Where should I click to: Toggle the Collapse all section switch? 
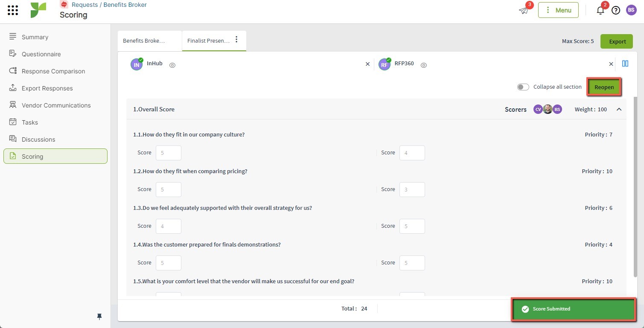pyautogui.click(x=523, y=87)
